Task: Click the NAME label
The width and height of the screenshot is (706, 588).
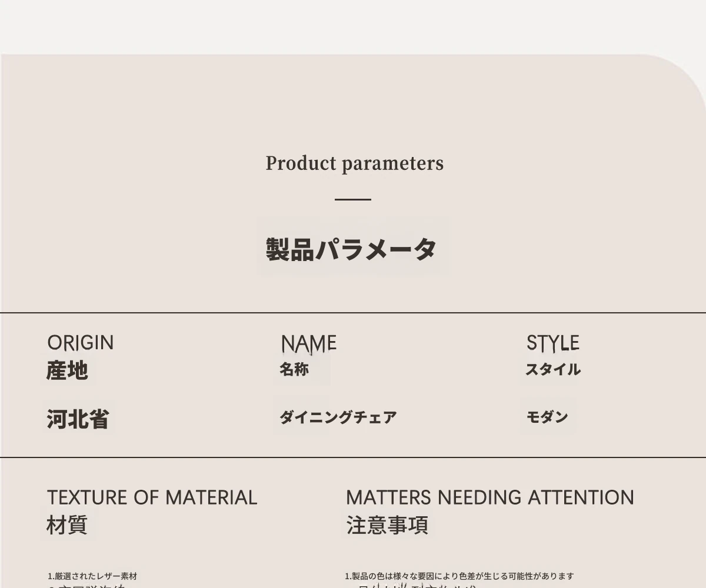Action: coord(309,343)
